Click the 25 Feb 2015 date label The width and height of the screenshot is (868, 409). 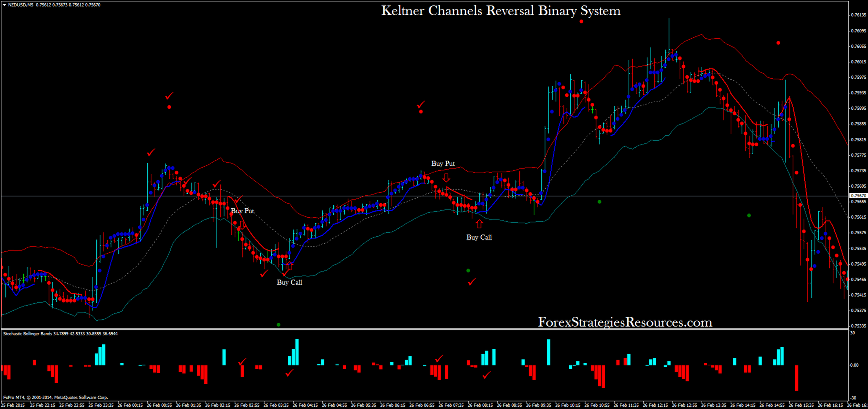(x=13, y=405)
